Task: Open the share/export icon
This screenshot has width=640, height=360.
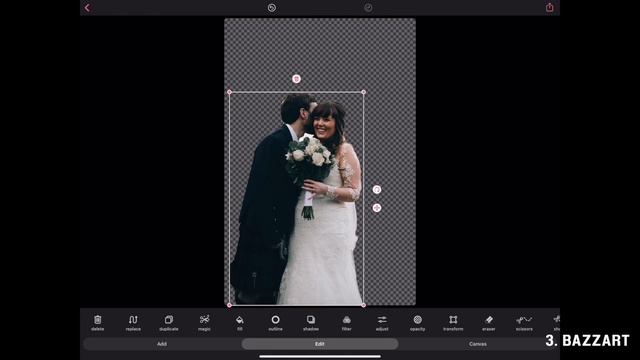Action: 550,7
